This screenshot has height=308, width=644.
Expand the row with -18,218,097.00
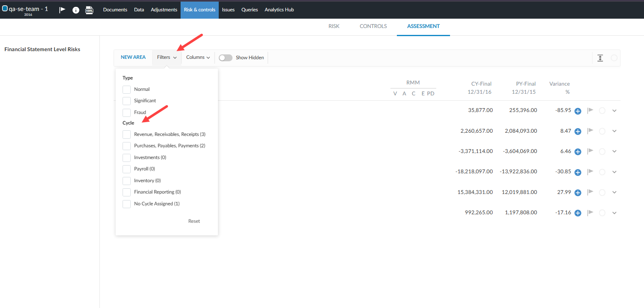(x=614, y=172)
